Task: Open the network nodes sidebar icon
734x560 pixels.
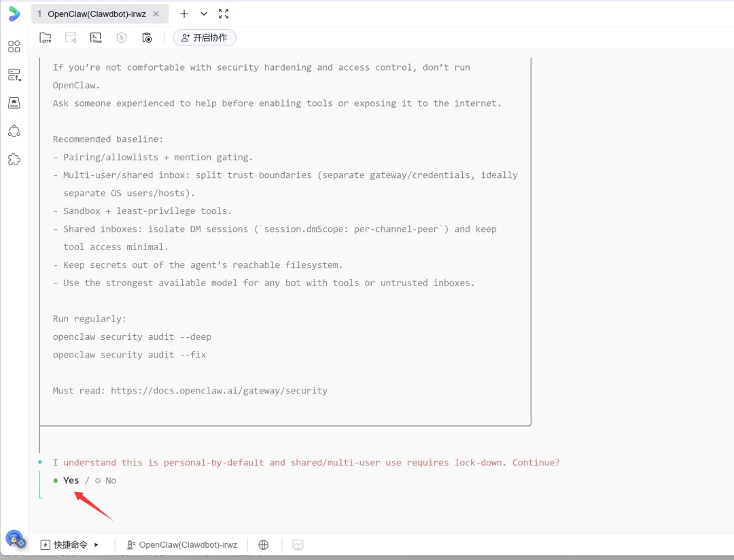Action: point(14,131)
